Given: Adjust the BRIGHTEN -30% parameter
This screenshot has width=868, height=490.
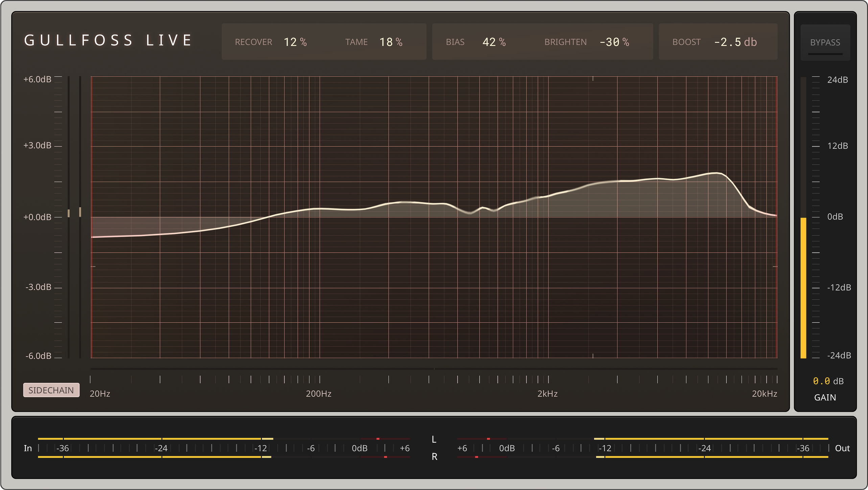Looking at the screenshot, I should pos(614,42).
